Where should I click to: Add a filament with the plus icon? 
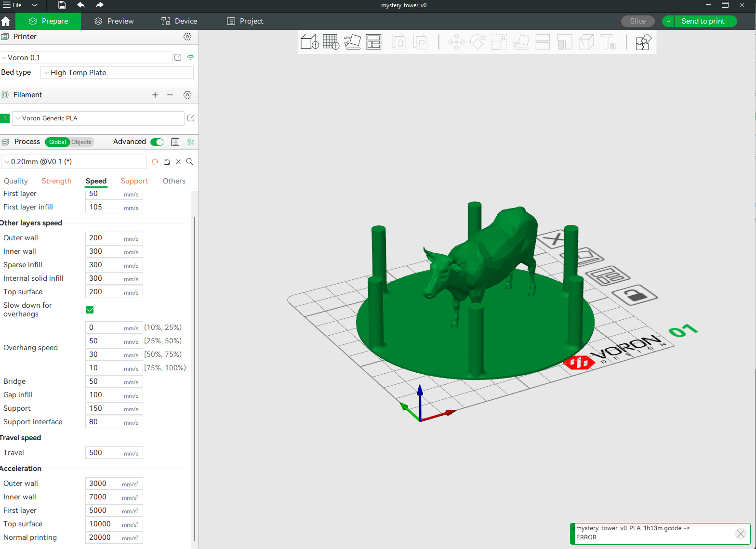coord(155,95)
